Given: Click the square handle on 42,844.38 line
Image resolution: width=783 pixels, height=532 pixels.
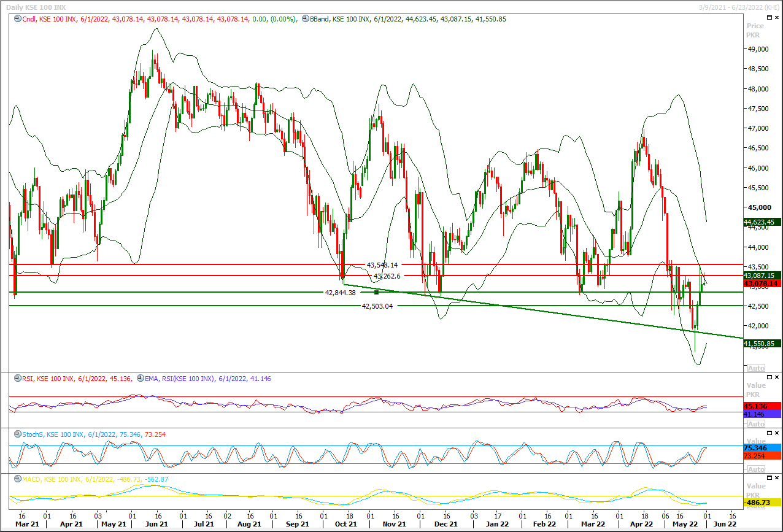Looking at the screenshot, I should 377,292.
